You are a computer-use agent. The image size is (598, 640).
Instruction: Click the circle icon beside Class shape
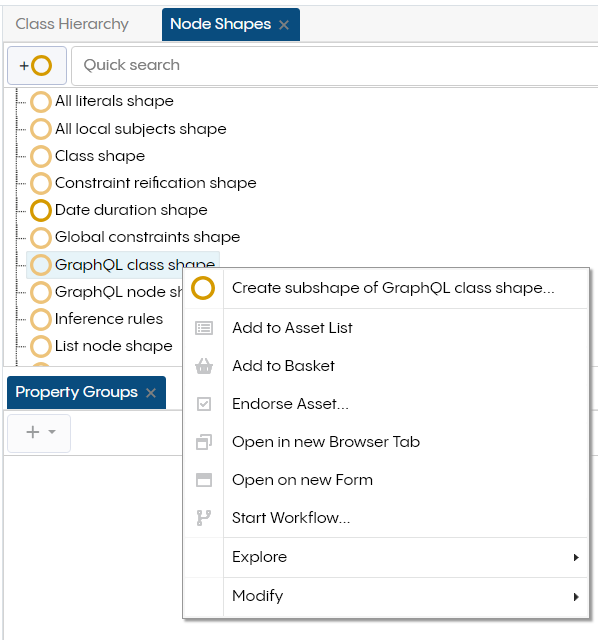[41, 156]
